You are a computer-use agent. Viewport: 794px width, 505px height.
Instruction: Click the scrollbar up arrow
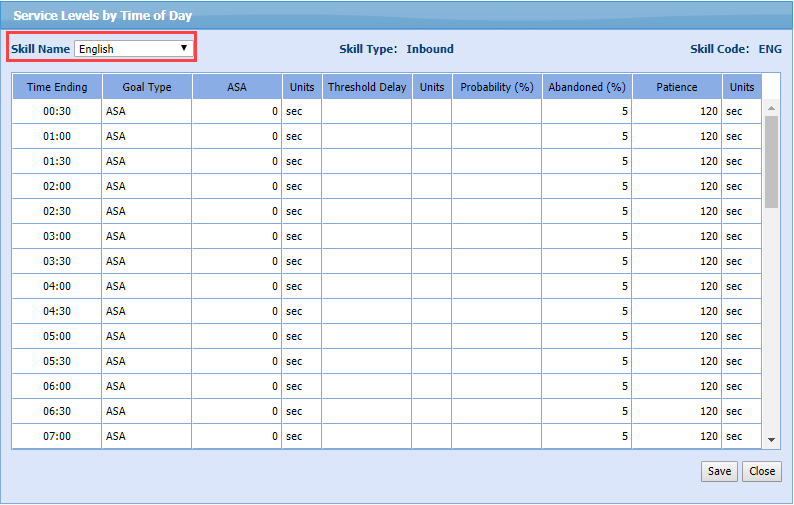pos(771,108)
